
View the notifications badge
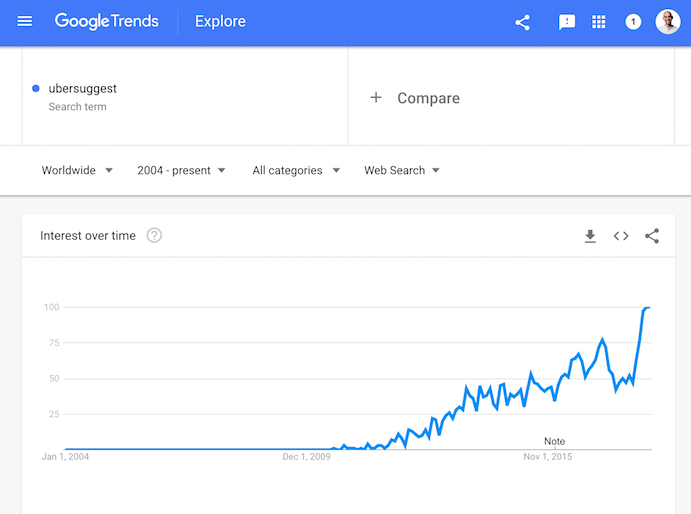pyautogui.click(x=633, y=22)
